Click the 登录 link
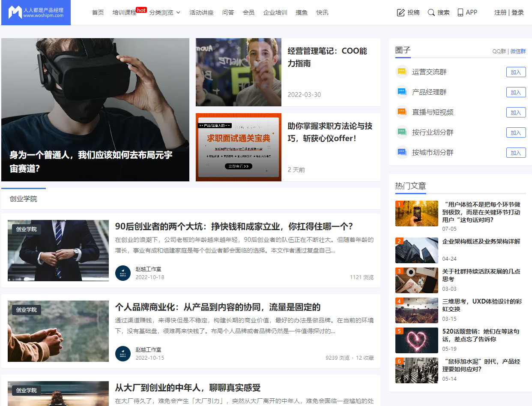The width and height of the screenshot is (532, 406). click(517, 12)
